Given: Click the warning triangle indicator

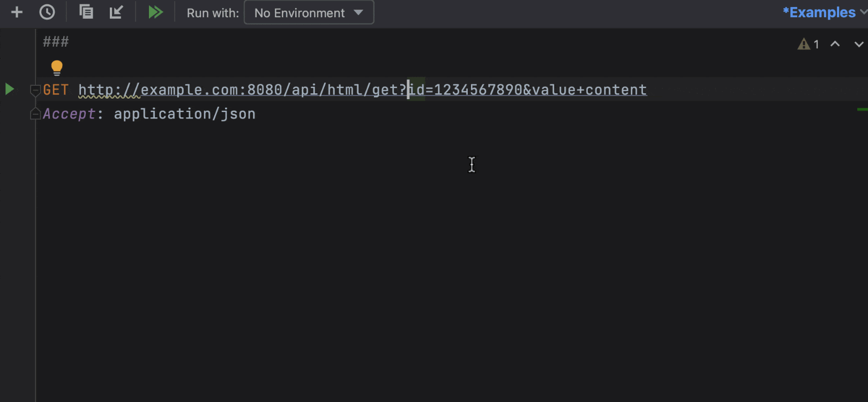Looking at the screenshot, I should [804, 44].
